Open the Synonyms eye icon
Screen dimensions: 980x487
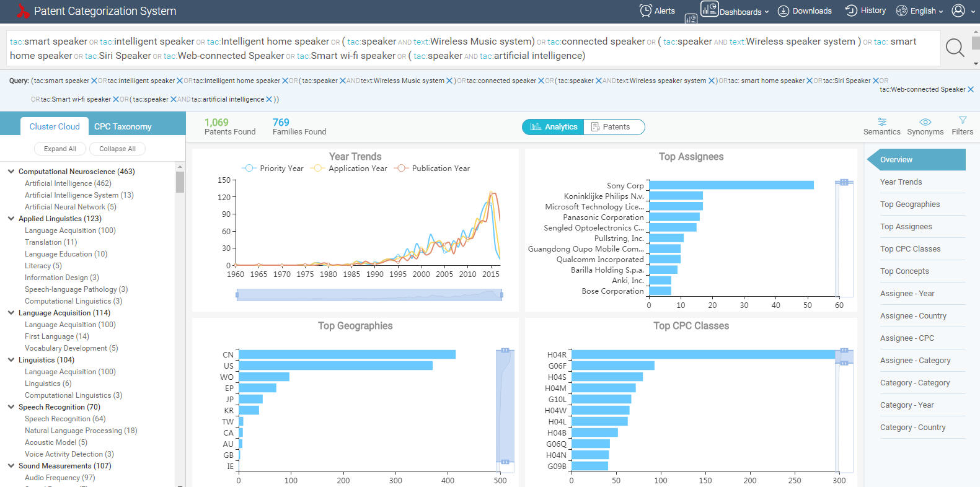point(925,122)
